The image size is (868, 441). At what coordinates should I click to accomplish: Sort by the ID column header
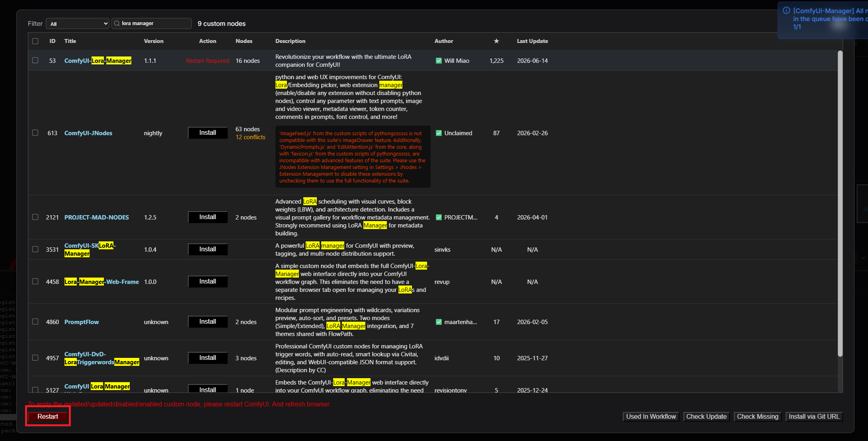[52, 41]
